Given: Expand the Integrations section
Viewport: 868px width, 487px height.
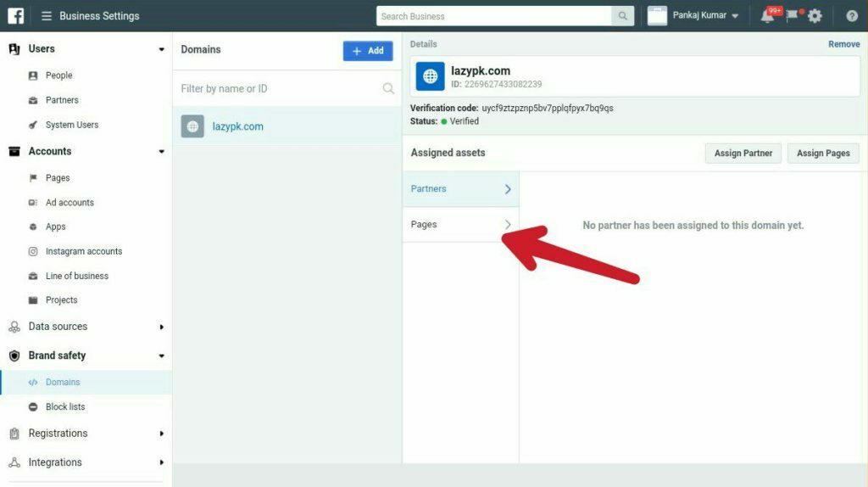Looking at the screenshot, I should coord(161,462).
